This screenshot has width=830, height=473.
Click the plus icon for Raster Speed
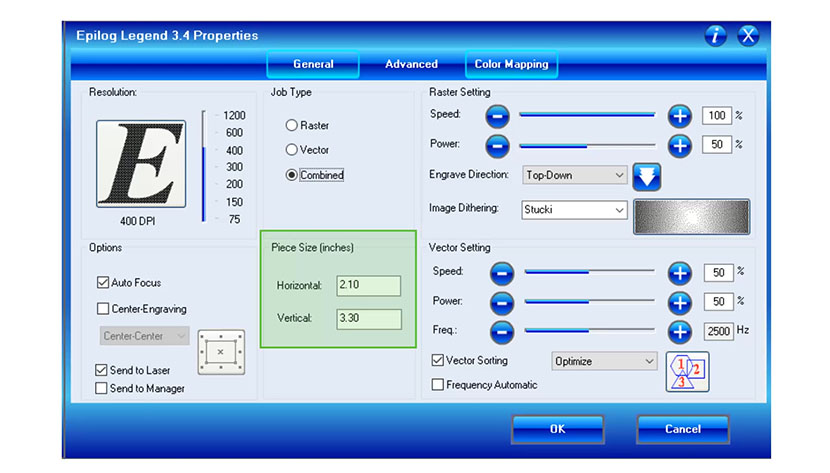[680, 116]
